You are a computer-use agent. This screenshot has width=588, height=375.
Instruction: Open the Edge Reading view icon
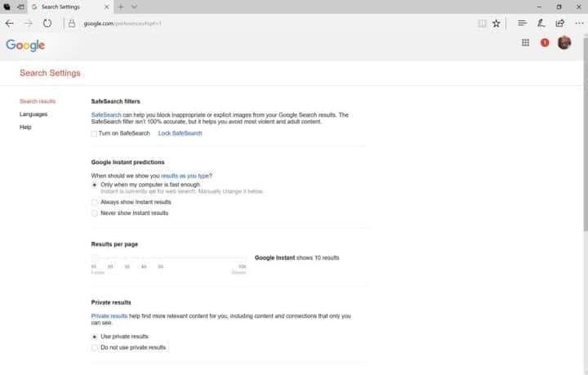(482, 23)
